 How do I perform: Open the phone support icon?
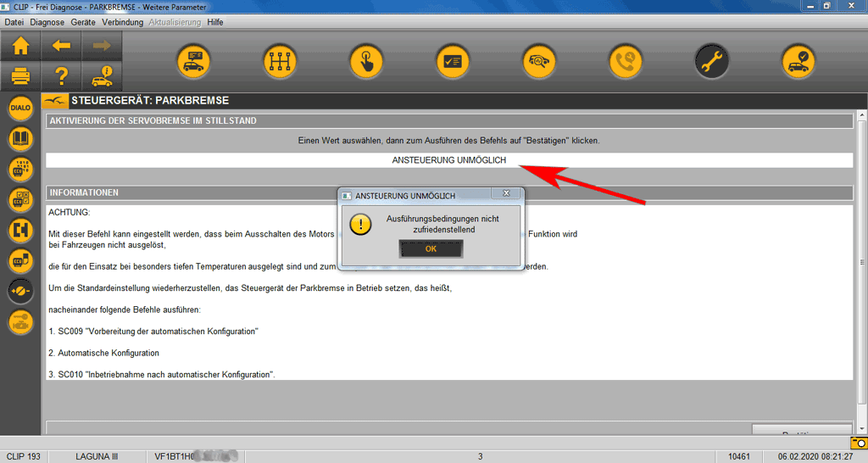(626, 61)
